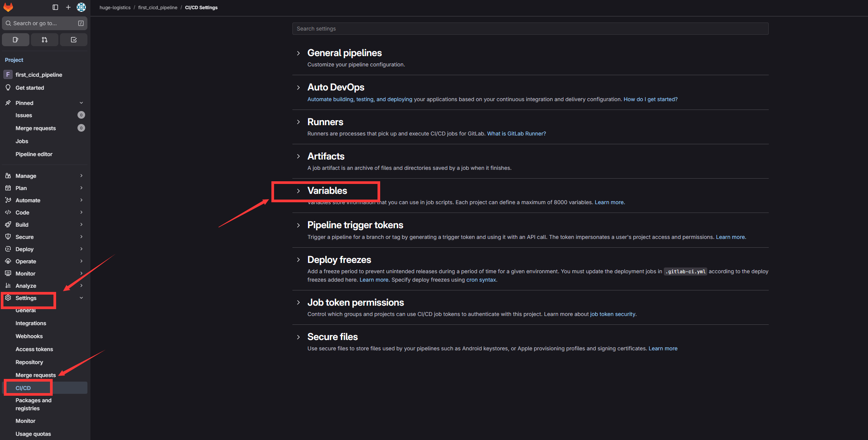
Task: Expand the Build sidebar menu
Action: (x=22, y=225)
